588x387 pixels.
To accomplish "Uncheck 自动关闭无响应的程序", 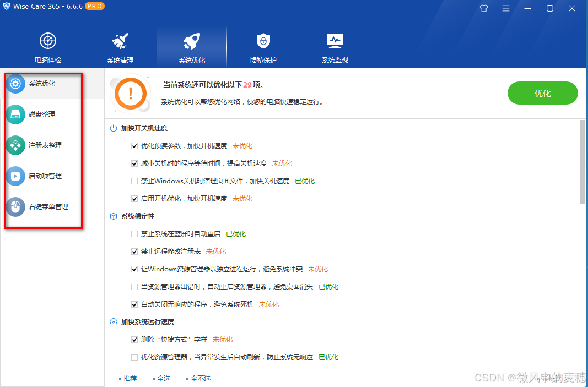I will (x=134, y=304).
